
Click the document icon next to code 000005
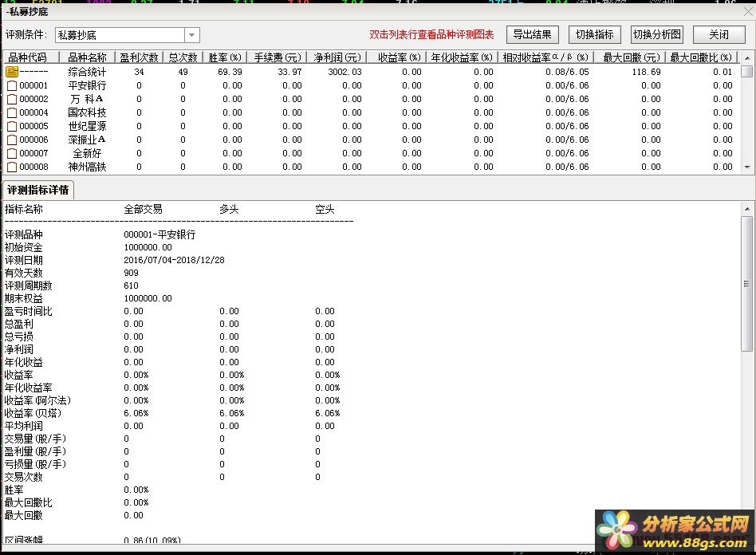pyautogui.click(x=12, y=126)
